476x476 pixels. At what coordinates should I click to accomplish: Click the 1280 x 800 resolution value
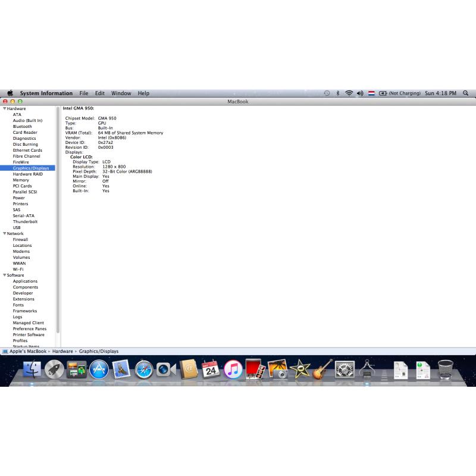coord(114,167)
